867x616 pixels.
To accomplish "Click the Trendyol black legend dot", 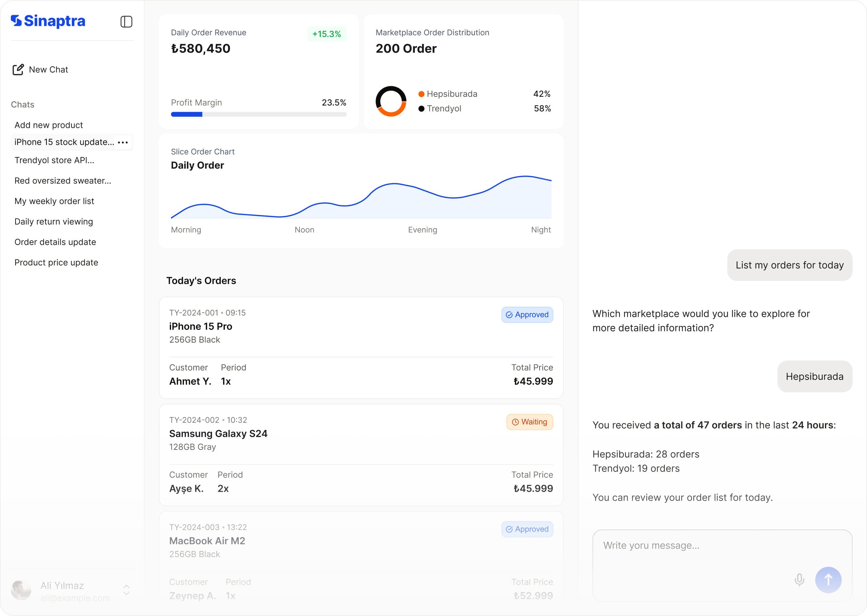I will pos(421,109).
